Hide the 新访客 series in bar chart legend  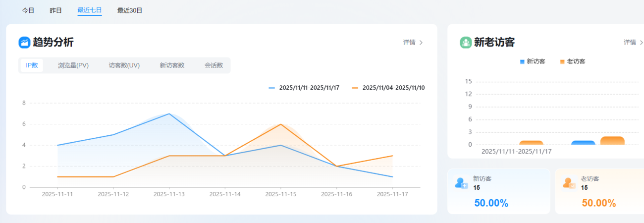click(x=533, y=61)
